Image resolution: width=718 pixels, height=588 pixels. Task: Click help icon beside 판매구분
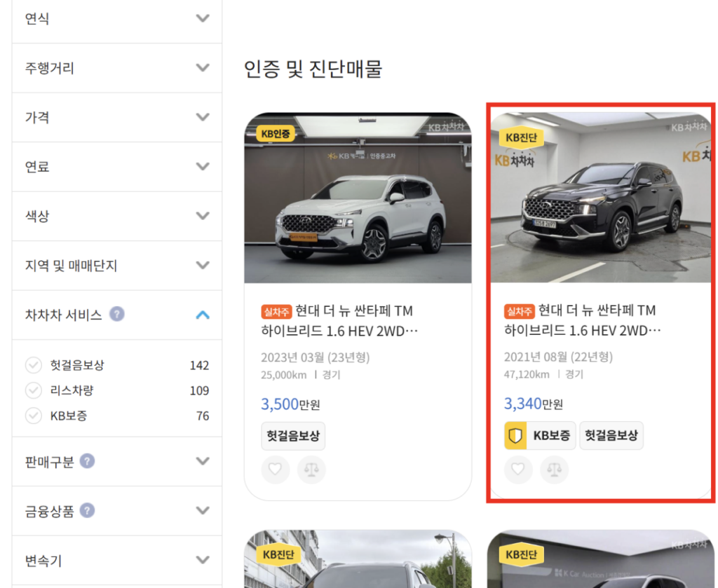click(87, 461)
